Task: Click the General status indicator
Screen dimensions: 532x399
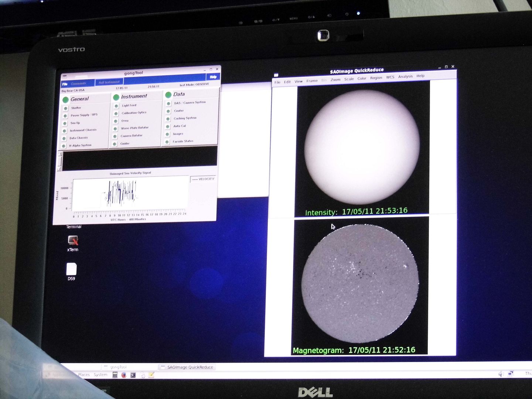Action: pos(66,99)
